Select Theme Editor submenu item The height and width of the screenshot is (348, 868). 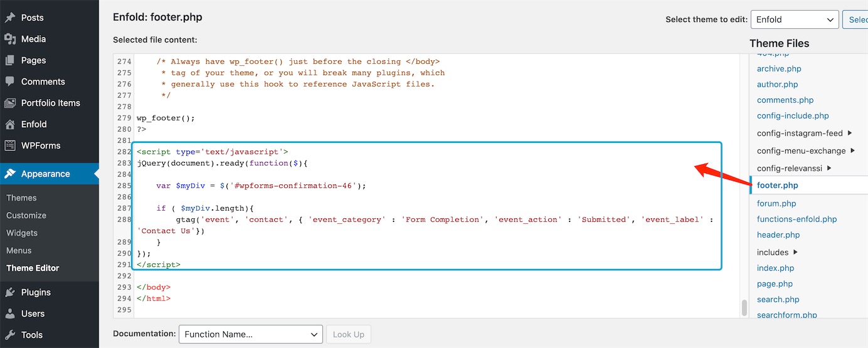coord(33,268)
